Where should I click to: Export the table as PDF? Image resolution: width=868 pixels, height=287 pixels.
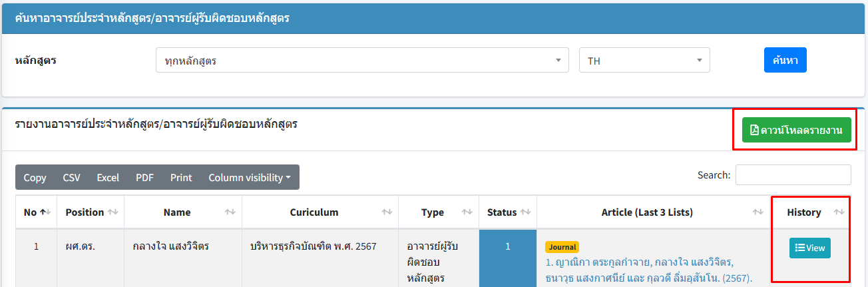click(x=144, y=177)
